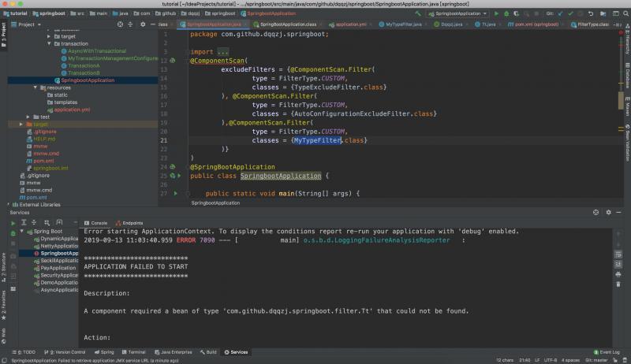Collapse the transaction folder
Screen dimensions: 631x364
49,43
